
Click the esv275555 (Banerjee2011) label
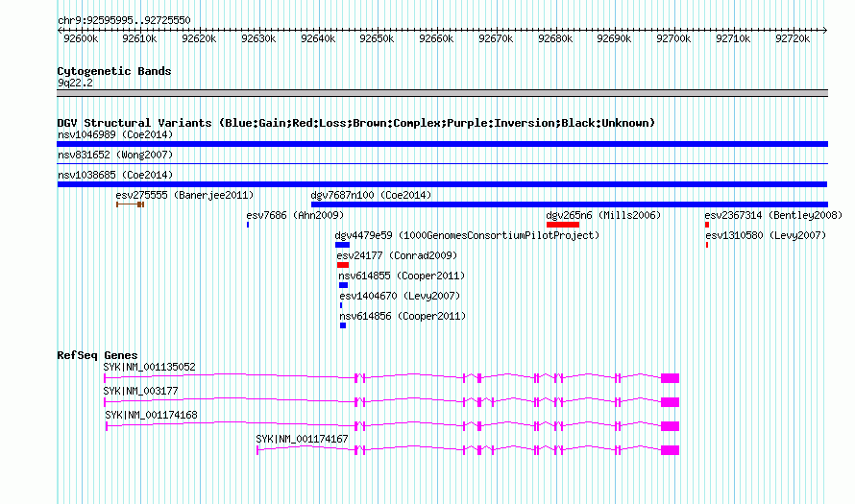184,195
